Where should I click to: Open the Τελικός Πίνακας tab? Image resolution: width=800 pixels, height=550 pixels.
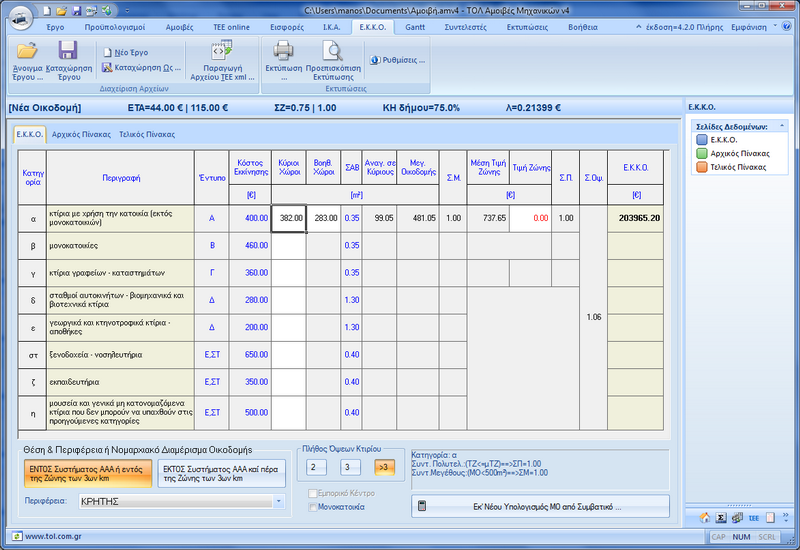click(147, 133)
